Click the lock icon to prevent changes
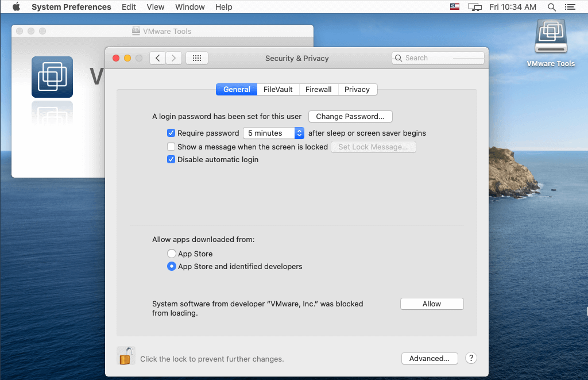 126,356
